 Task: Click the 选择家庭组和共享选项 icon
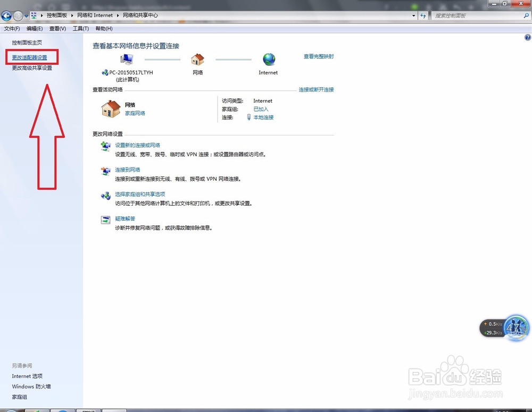tap(105, 196)
